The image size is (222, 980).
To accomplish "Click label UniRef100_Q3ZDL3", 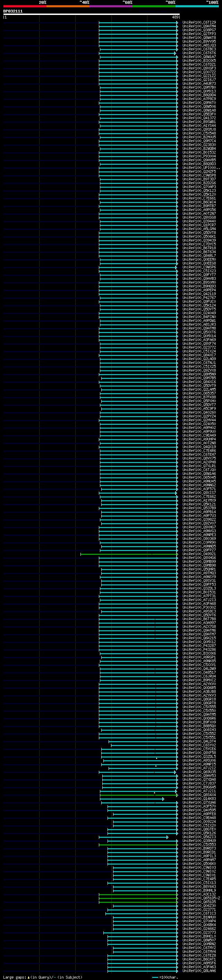I will pos(199,588).
